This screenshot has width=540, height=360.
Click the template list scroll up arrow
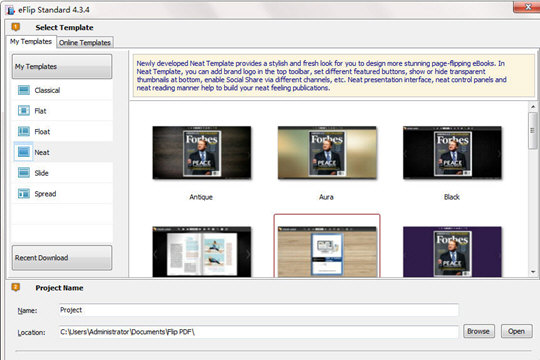coord(533,107)
